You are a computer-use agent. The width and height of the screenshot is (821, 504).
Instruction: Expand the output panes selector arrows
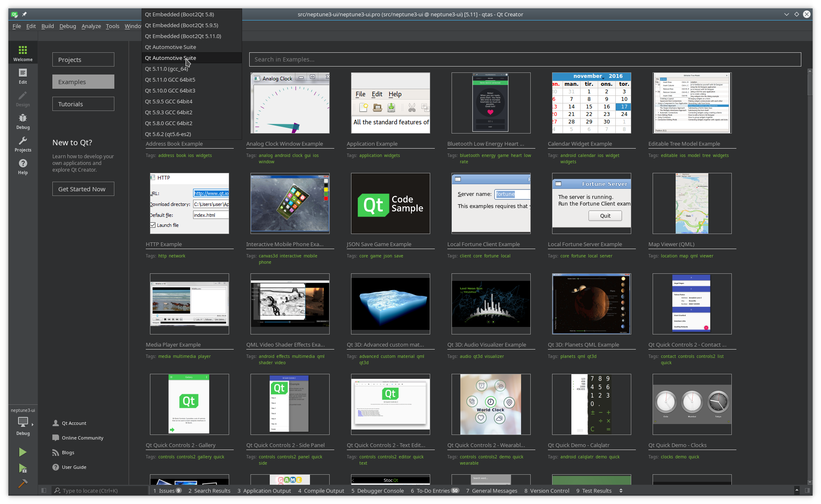pyautogui.click(x=621, y=491)
